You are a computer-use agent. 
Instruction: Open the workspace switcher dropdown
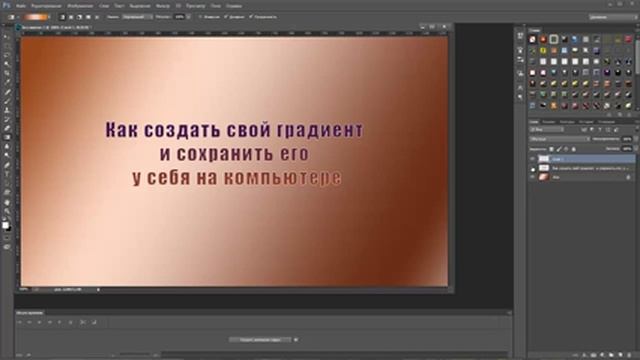pyautogui.click(x=613, y=17)
